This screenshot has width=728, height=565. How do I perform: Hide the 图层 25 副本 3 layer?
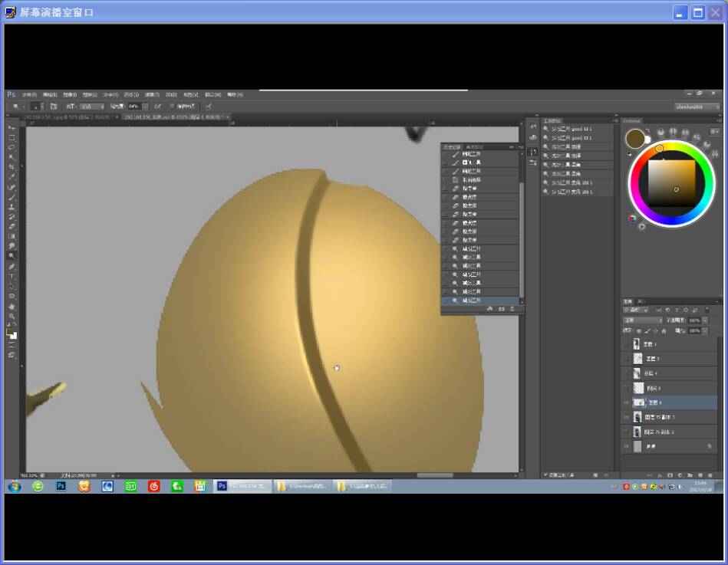click(626, 418)
